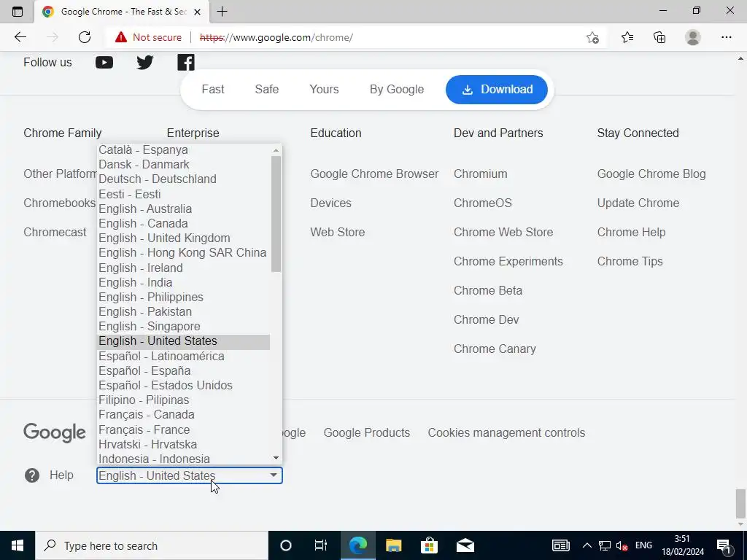This screenshot has width=747, height=560.
Task: Click the language list scrollbar thumb
Action: [x=276, y=214]
